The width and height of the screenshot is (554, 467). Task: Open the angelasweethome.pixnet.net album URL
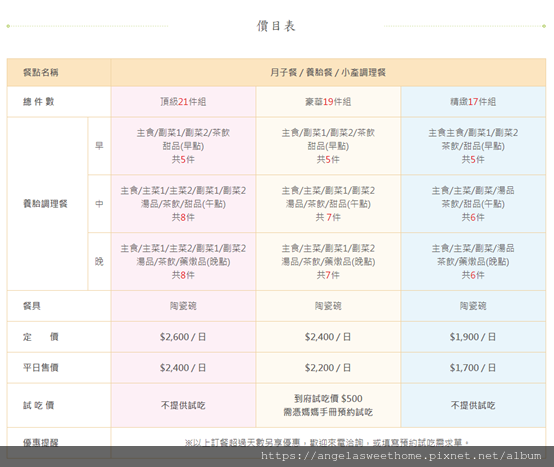[401, 456]
